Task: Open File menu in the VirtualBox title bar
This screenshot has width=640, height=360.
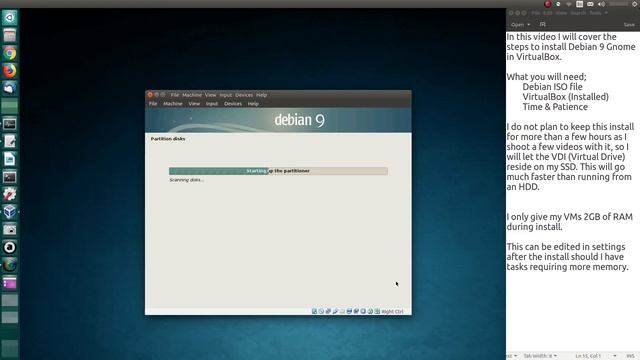Action: coord(175,95)
